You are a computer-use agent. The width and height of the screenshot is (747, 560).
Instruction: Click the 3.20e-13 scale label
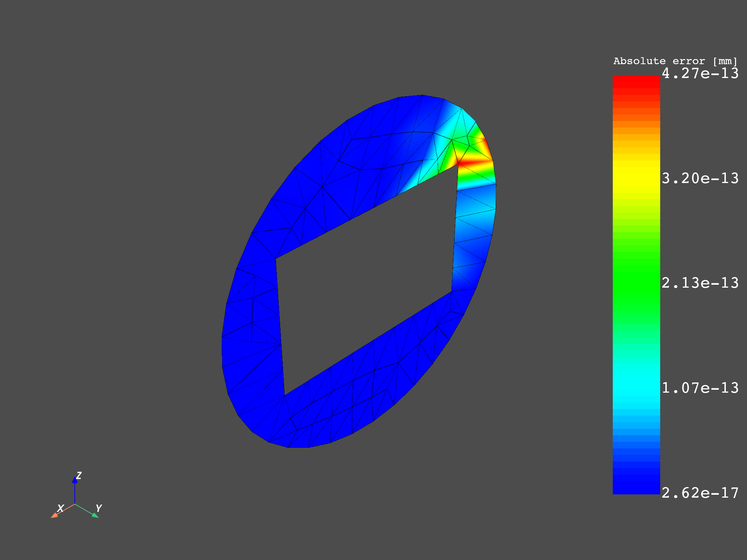click(x=700, y=178)
